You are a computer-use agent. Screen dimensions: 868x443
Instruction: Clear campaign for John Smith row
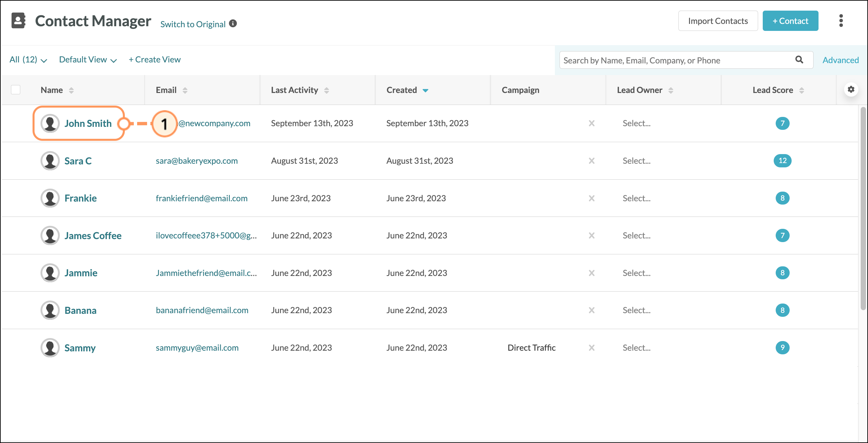pos(592,123)
